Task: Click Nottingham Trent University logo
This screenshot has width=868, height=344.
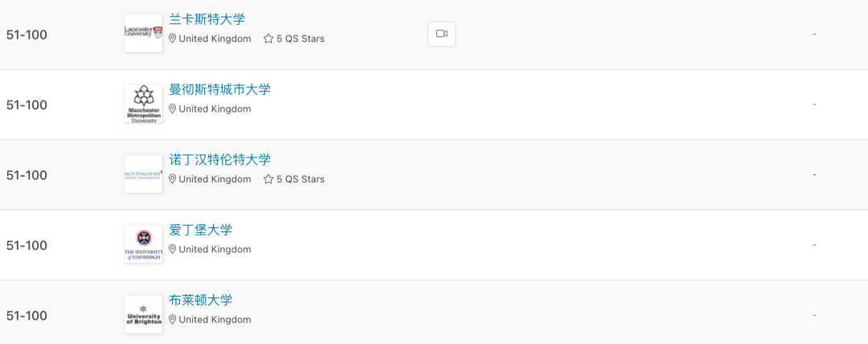Action: pyautogui.click(x=143, y=174)
